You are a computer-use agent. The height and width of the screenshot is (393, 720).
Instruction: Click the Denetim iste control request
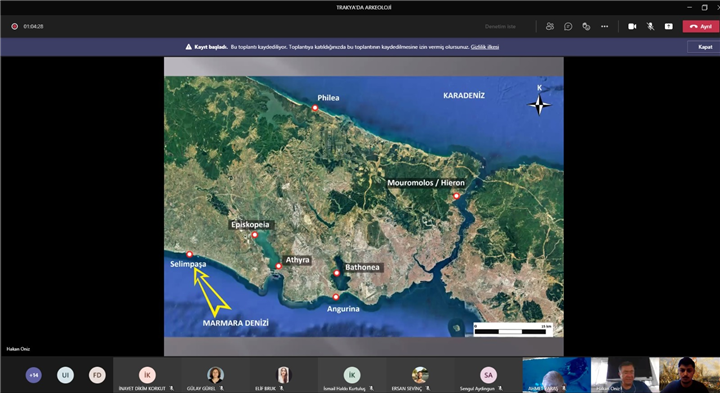[500, 27]
